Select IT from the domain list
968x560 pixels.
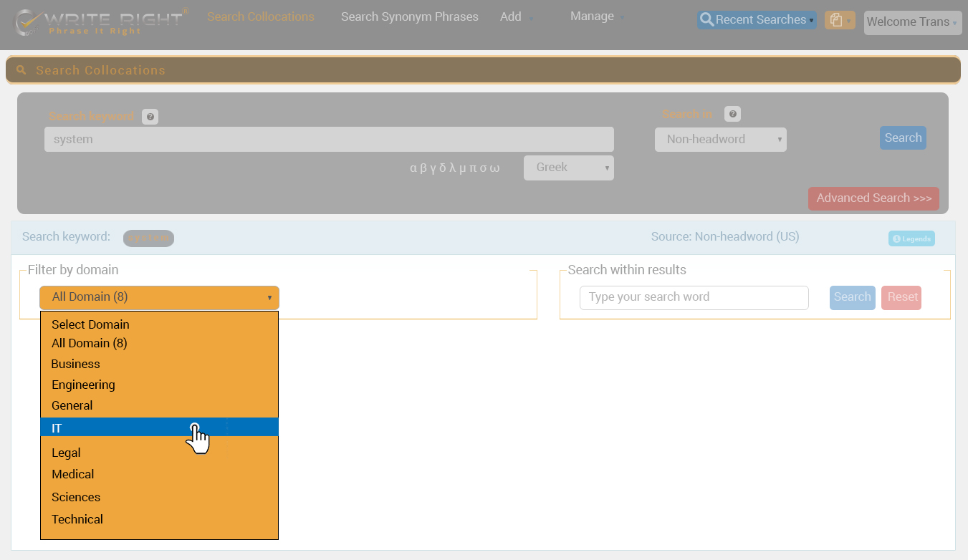159,428
